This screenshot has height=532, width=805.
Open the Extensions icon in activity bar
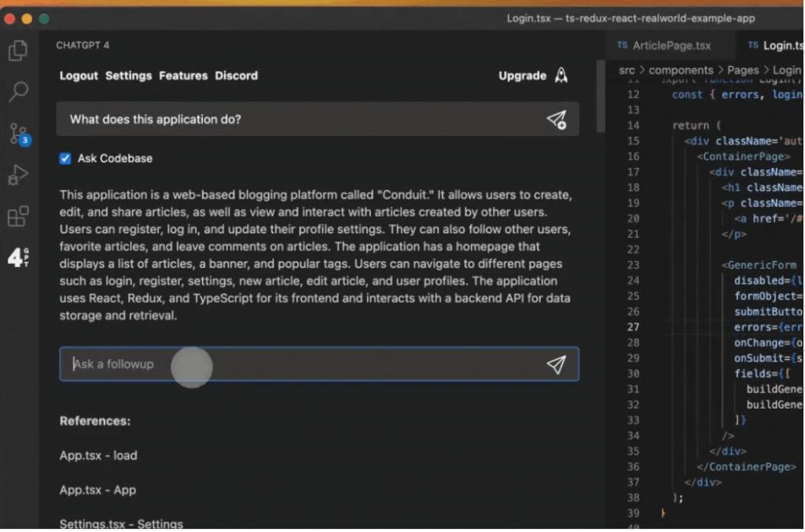click(x=18, y=216)
